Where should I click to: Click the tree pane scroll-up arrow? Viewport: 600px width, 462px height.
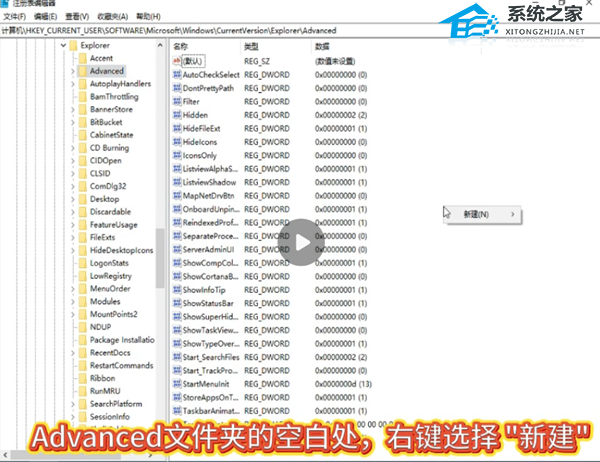[x=160, y=46]
